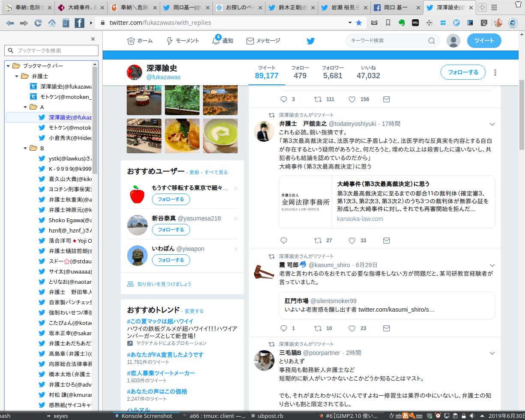Open 通知 notifications with badge 4
The width and height of the screenshot is (525, 420).
pos(223,40)
